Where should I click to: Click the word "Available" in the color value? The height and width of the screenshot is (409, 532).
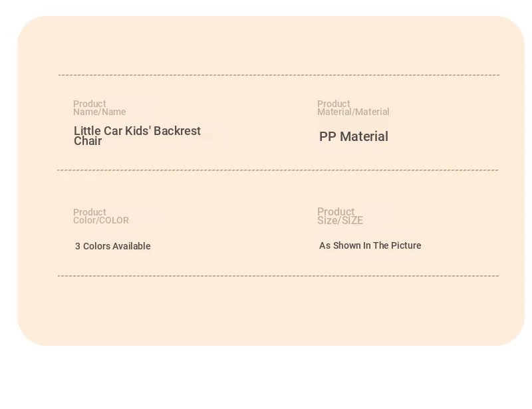(132, 246)
